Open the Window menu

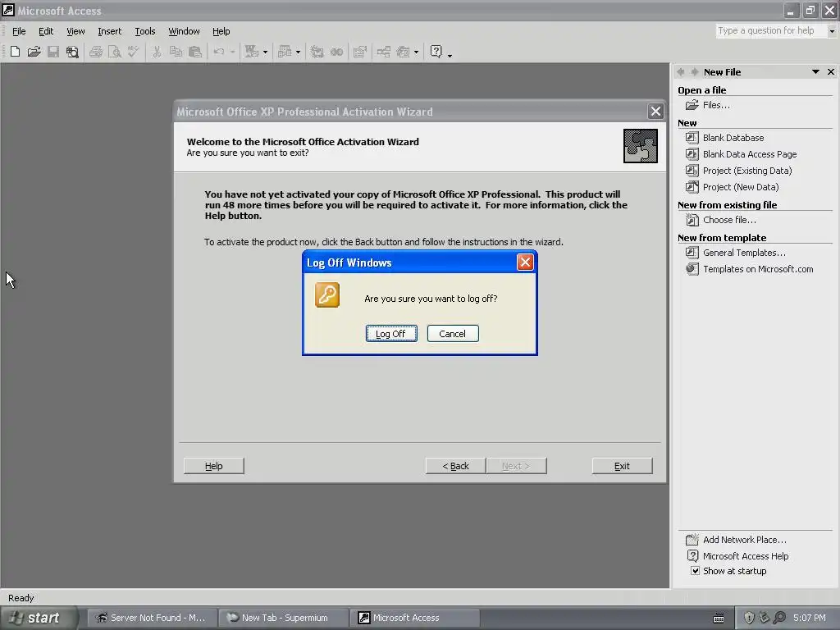(184, 31)
